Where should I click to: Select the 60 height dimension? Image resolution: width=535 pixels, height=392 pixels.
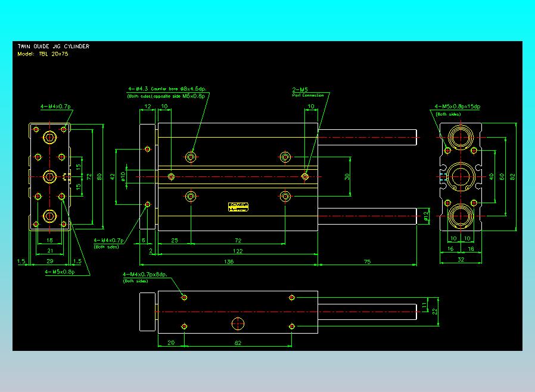click(502, 177)
